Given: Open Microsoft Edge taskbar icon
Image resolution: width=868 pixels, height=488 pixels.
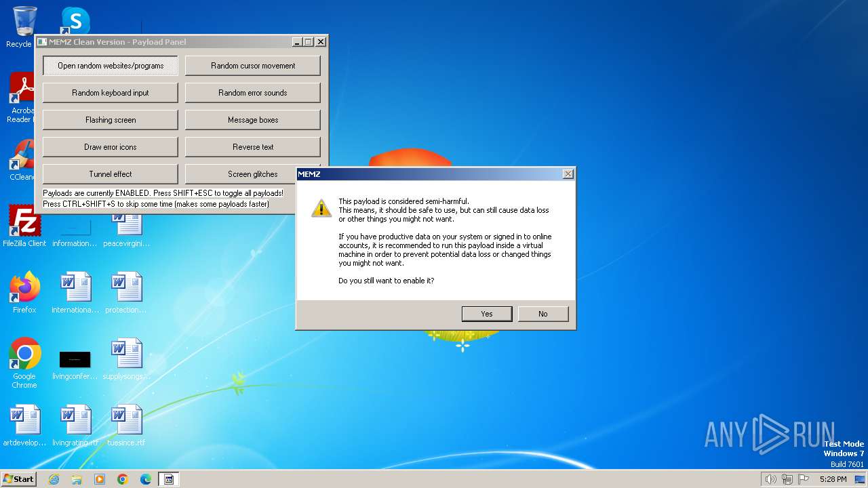Looking at the screenshot, I should pos(146,479).
